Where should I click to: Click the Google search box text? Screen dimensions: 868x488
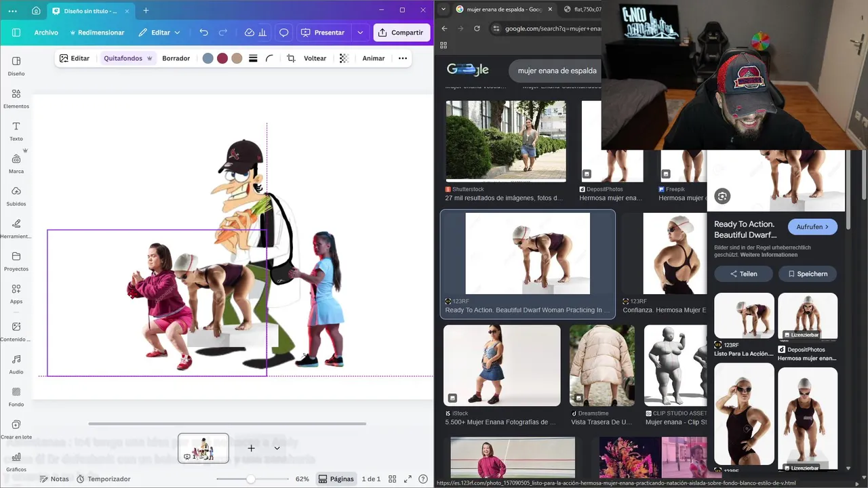557,70
